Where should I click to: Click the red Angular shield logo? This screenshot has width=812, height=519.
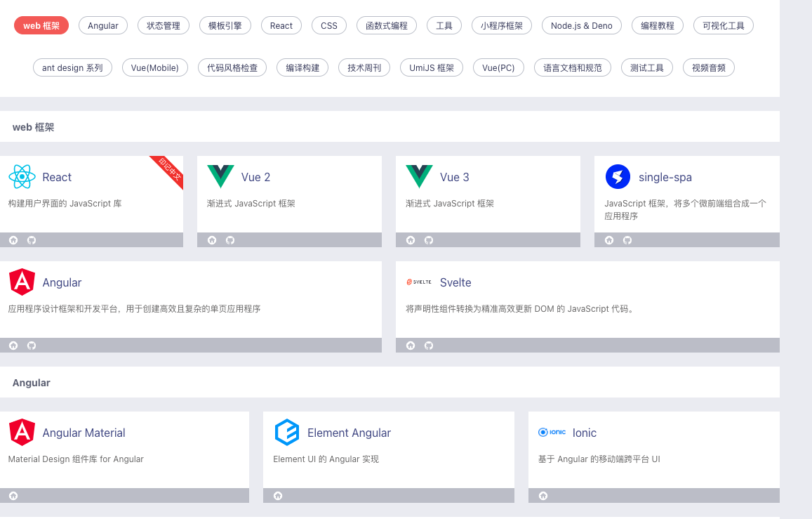click(x=22, y=282)
